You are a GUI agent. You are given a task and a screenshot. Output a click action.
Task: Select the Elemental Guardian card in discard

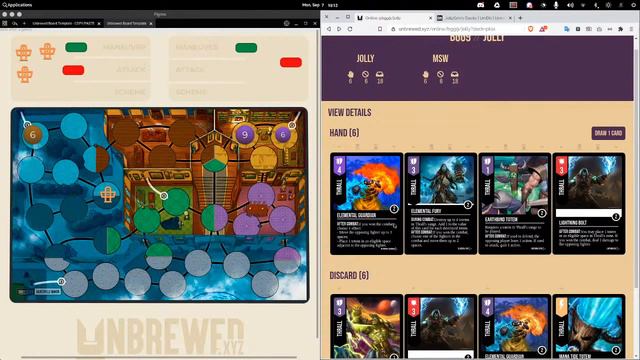point(514,327)
